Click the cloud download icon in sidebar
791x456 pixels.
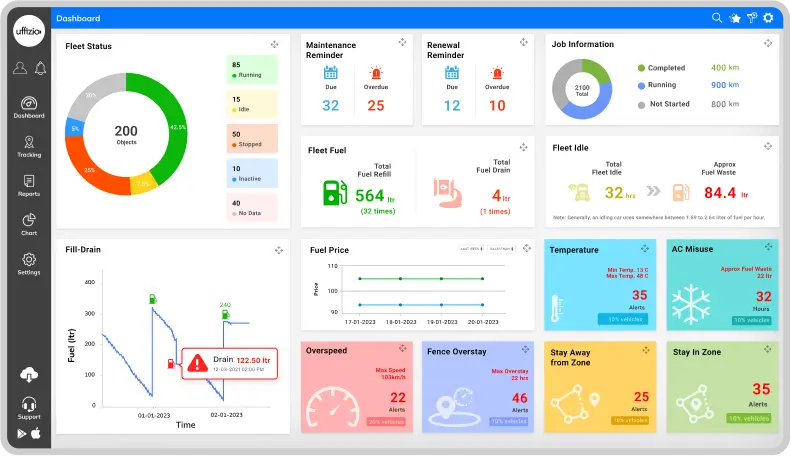(29, 374)
